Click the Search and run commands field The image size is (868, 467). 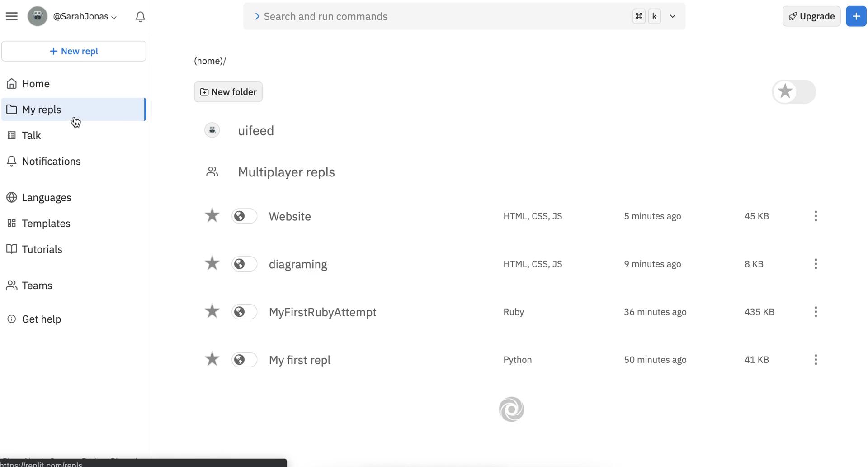coord(407,16)
